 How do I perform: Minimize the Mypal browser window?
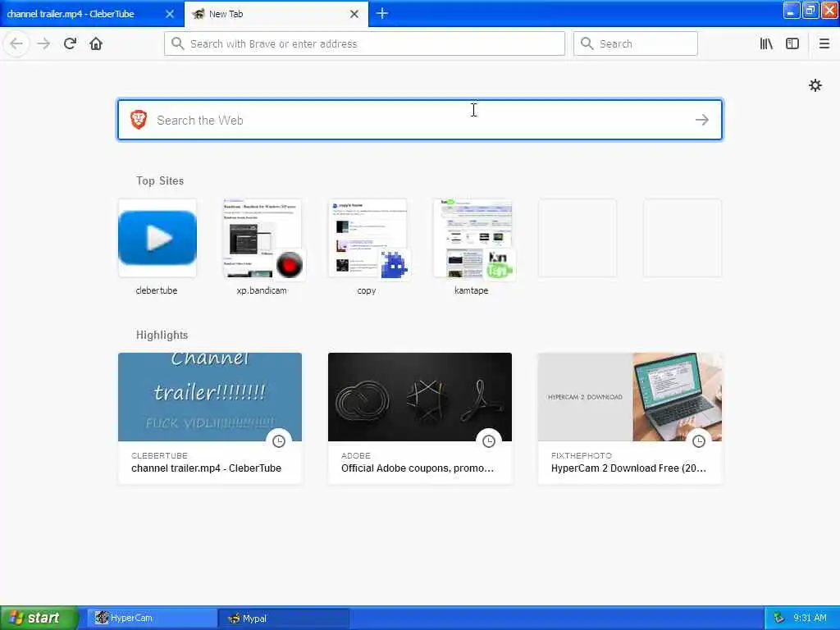pos(791,10)
